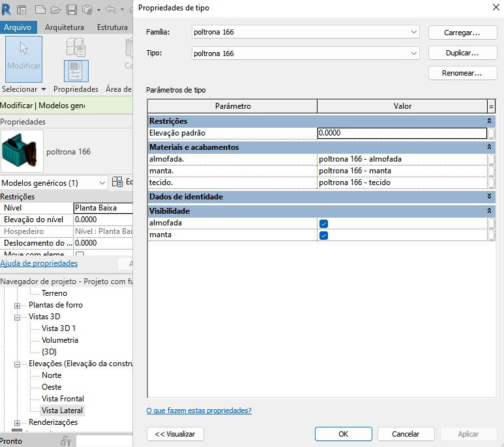Click the Carregar... button
The image size is (504, 447).
pyautogui.click(x=462, y=33)
